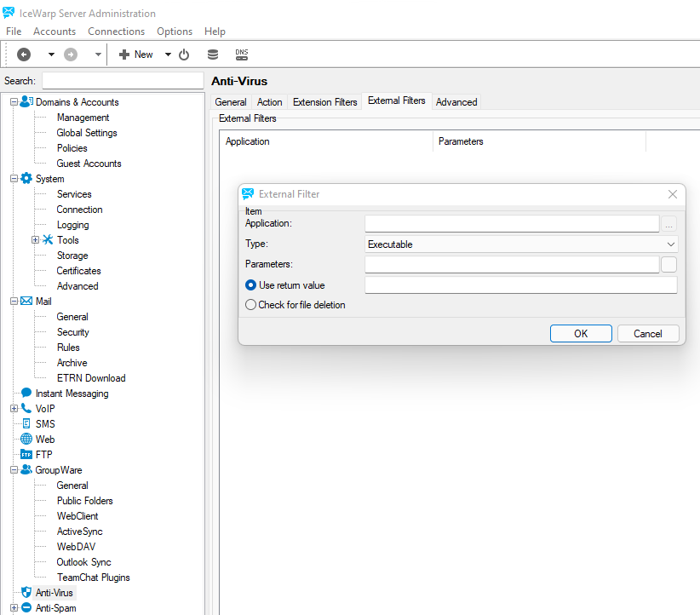Select Services under System
700x615 pixels.
point(74,194)
